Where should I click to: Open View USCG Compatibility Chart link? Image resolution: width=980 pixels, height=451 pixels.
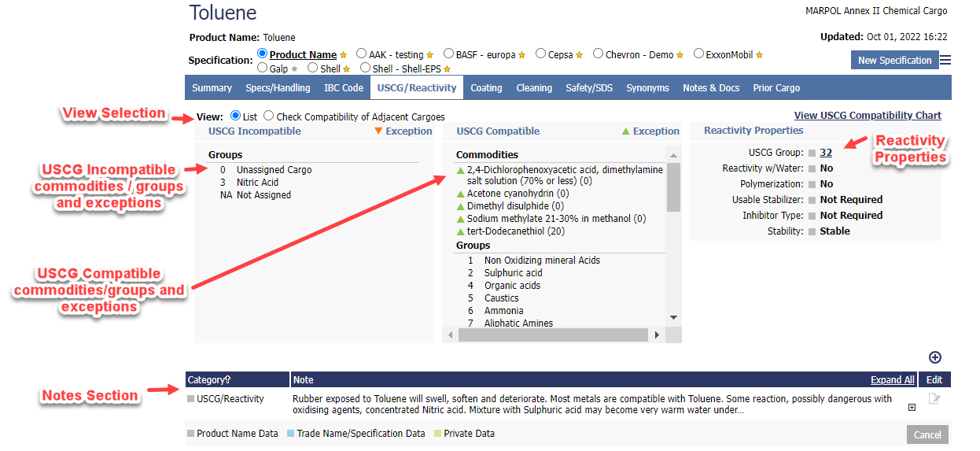point(867,116)
